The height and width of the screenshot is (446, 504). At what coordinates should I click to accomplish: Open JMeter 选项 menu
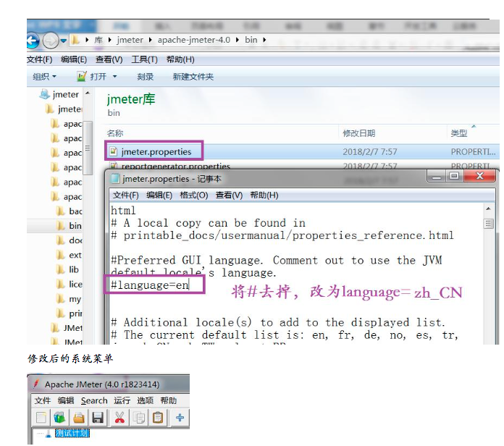(x=146, y=400)
